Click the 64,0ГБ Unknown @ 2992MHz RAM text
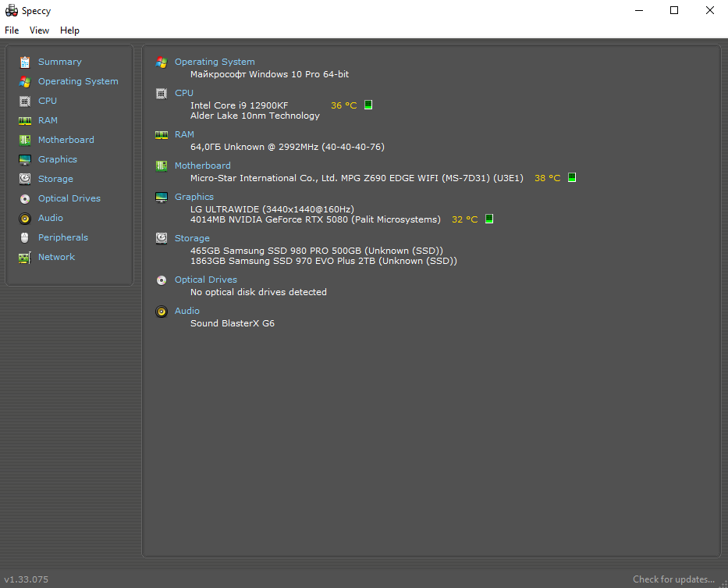 pos(287,147)
